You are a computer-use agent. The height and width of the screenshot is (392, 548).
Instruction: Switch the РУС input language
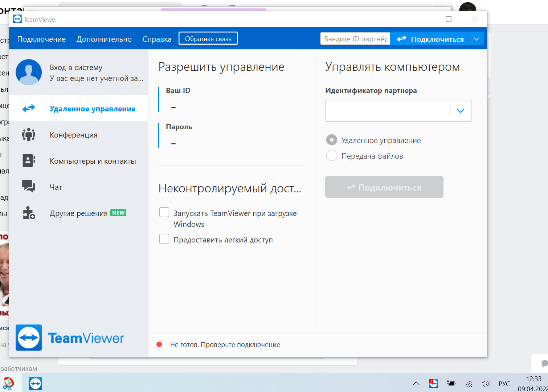504,384
